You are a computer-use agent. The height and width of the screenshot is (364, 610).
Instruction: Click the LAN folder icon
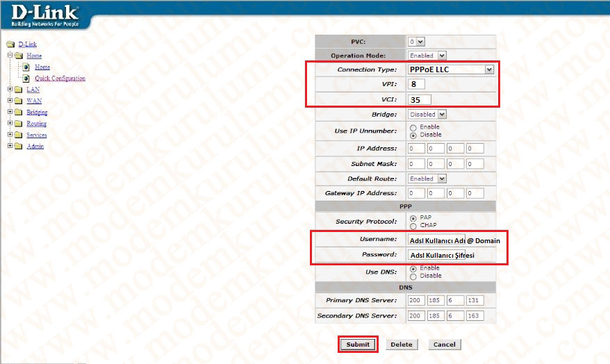[18, 90]
